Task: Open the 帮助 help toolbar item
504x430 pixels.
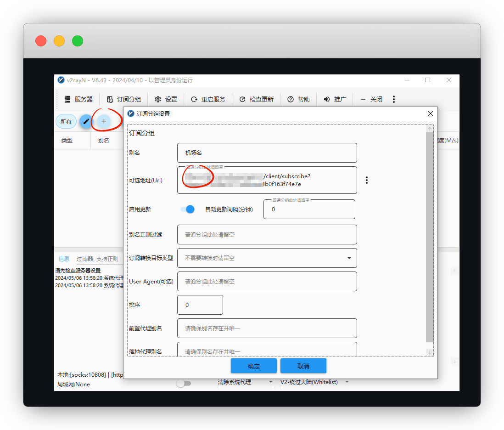Action: pos(291,99)
